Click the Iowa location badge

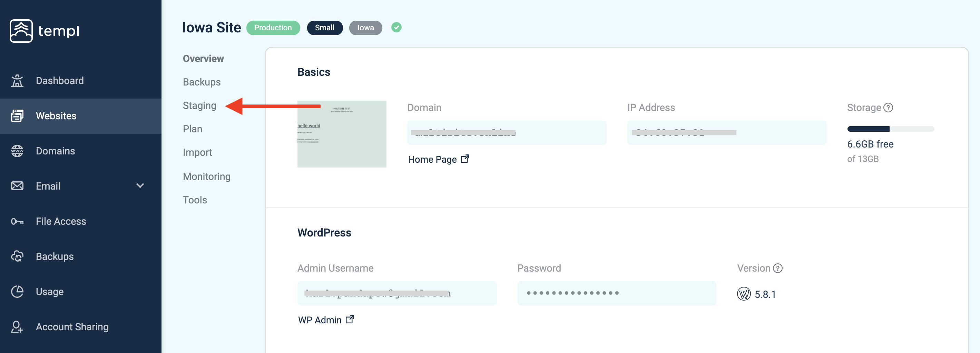pyautogui.click(x=365, y=28)
